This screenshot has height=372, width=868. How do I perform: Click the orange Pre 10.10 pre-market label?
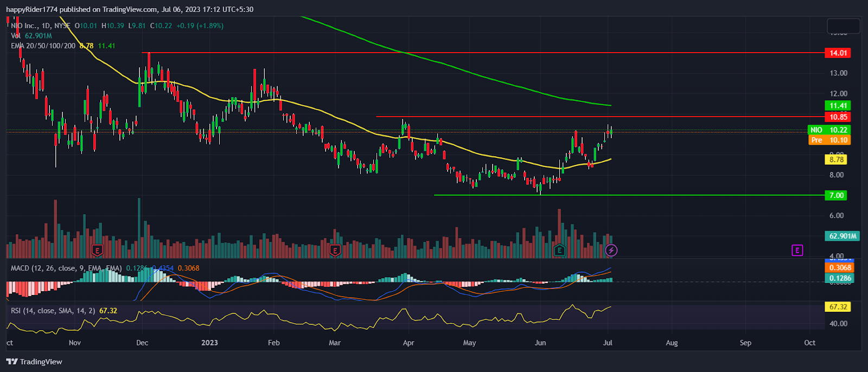(x=829, y=140)
